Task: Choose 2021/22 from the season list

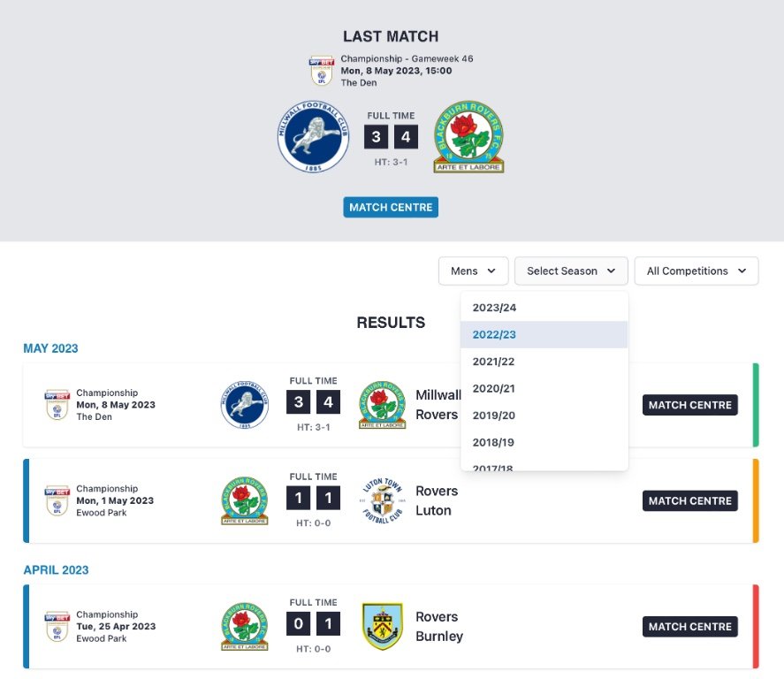Action: [494, 362]
